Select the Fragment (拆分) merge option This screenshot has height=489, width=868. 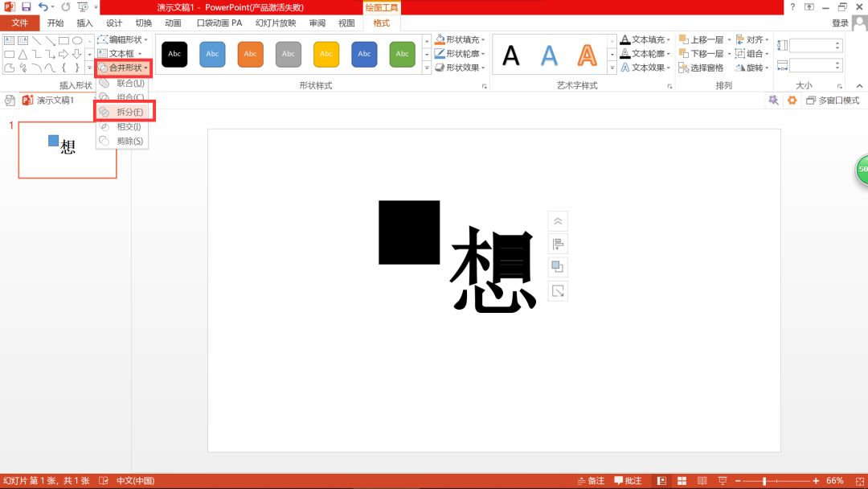(129, 112)
